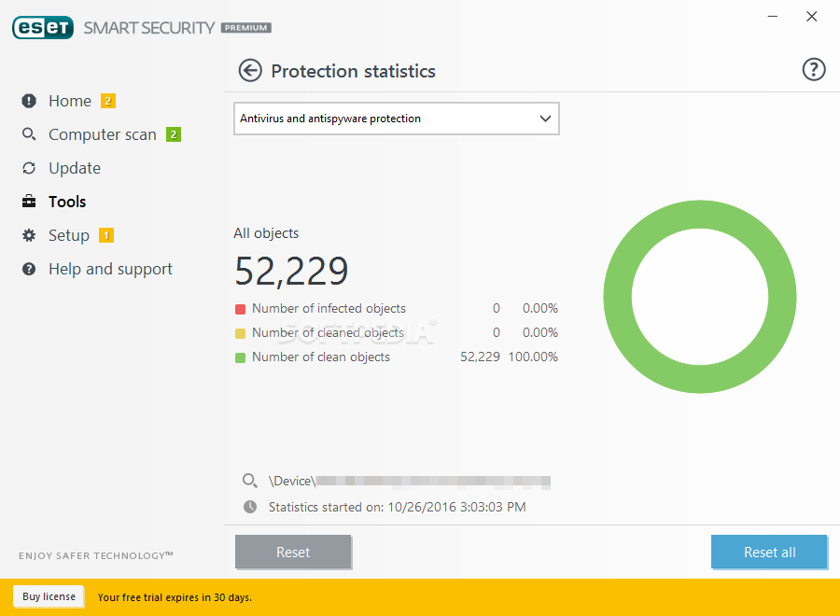Click the Update refresh icon
The height and width of the screenshot is (616, 840).
tap(29, 168)
